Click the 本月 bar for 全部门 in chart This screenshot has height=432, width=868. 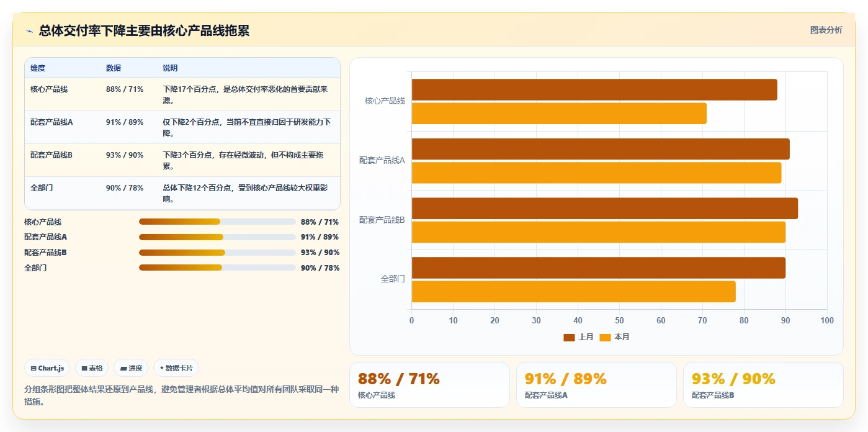click(574, 292)
